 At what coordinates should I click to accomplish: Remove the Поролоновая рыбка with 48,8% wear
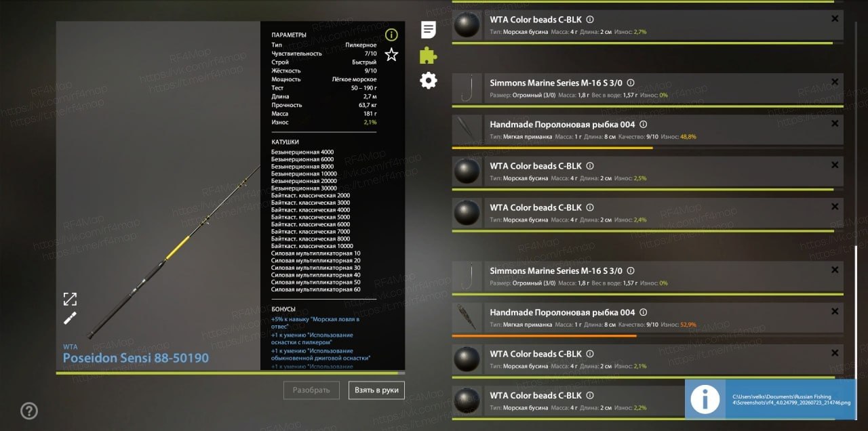pos(835,123)
